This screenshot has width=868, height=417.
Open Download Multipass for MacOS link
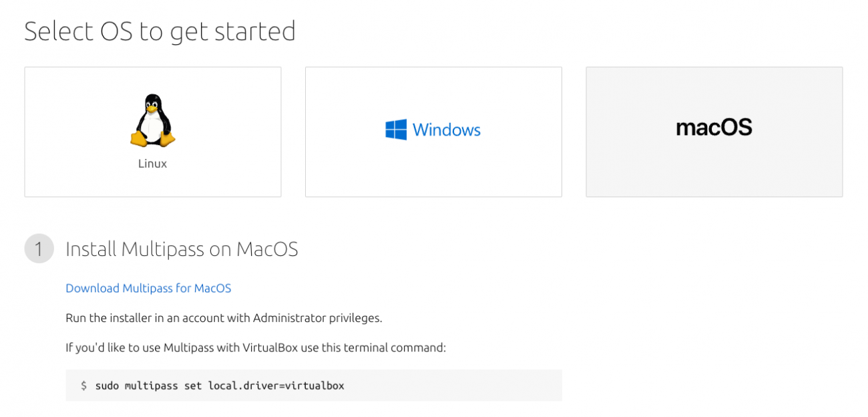click(x=148, y=288)
